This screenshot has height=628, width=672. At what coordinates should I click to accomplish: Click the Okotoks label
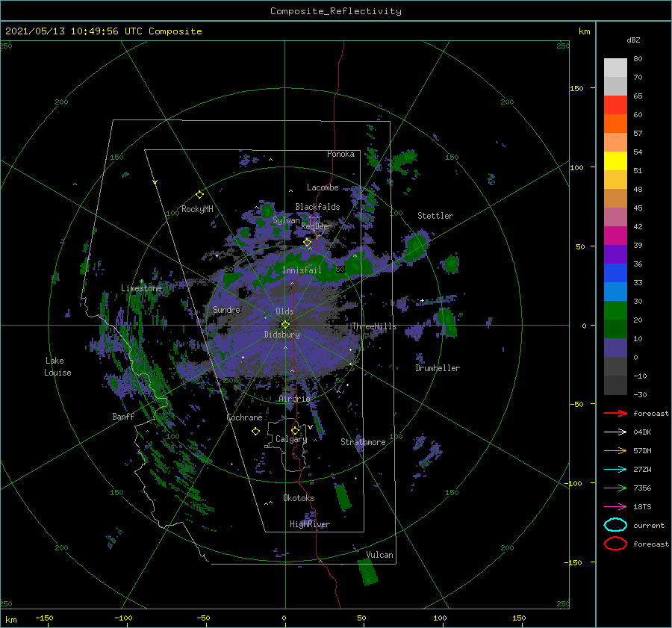click(x=299, y=498)
